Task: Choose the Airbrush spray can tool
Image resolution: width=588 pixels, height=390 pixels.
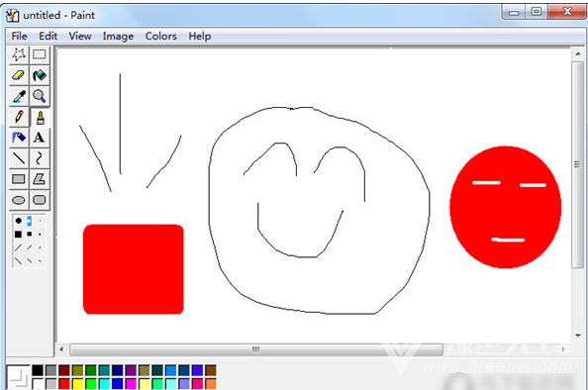Action: pos(19,138)
